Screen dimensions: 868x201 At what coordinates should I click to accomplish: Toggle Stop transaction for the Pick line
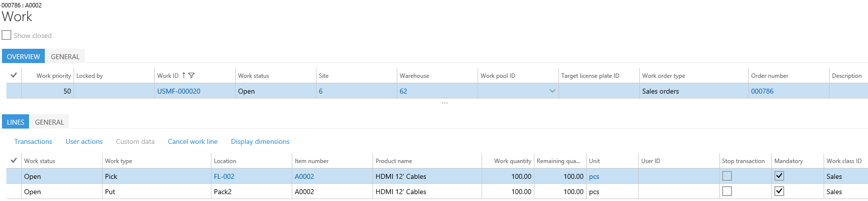click(x=727, y=176)
